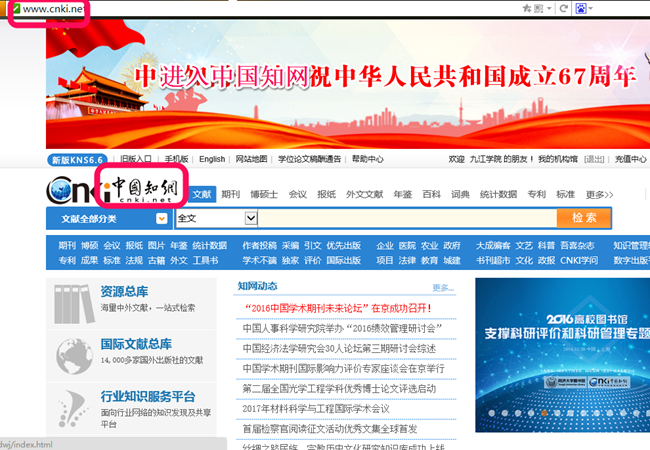Screen dimensions: 650x450
Task: Open news item 中国人事科学研究院举办2016绩效管理研讨会
Action: 342,329
